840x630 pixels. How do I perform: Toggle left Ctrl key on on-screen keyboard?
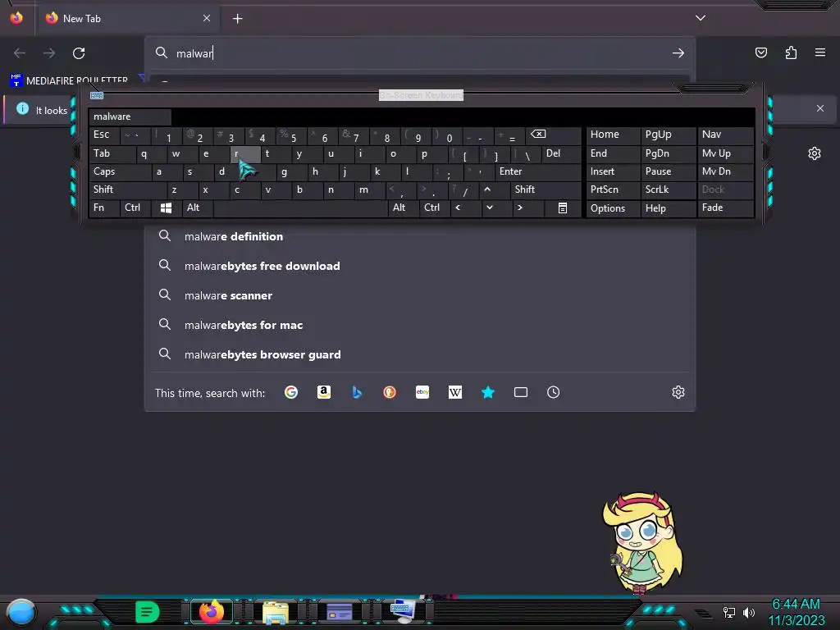click(135, 208)
